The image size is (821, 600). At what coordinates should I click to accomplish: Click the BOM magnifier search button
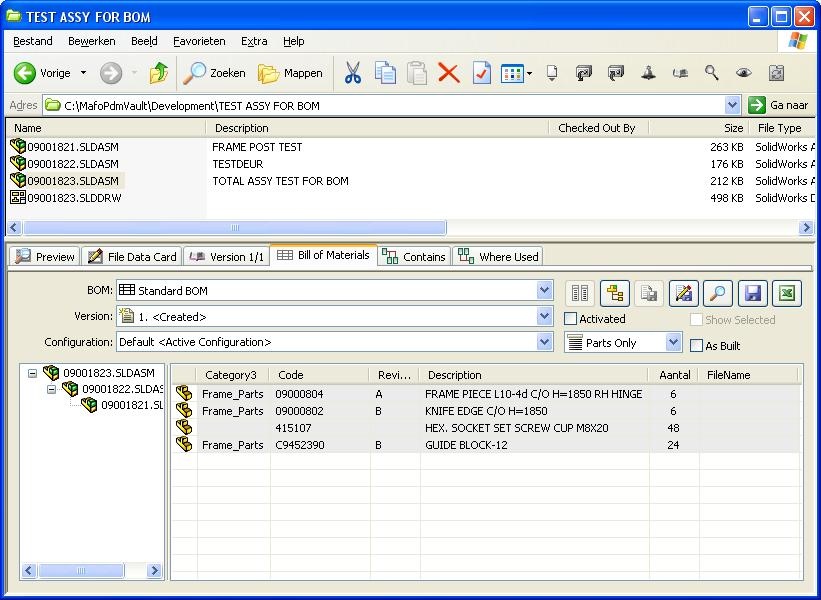point(717,293)
